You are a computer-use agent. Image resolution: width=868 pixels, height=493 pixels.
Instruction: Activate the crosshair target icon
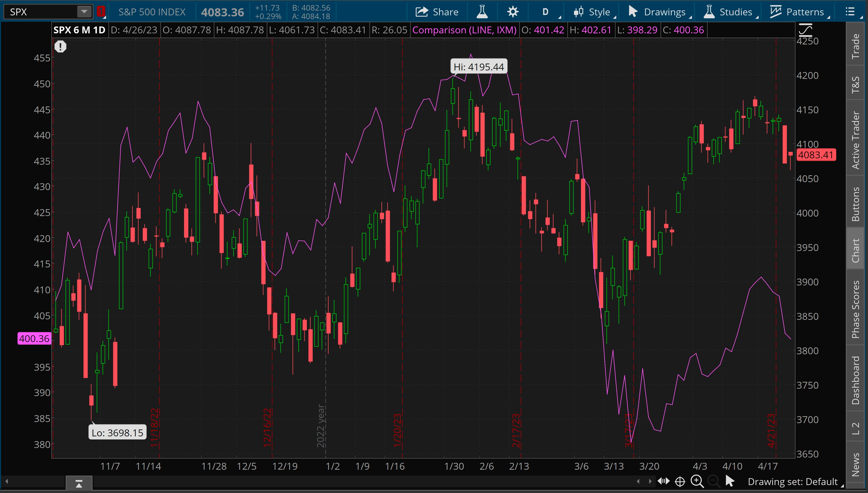coord(680,481)
